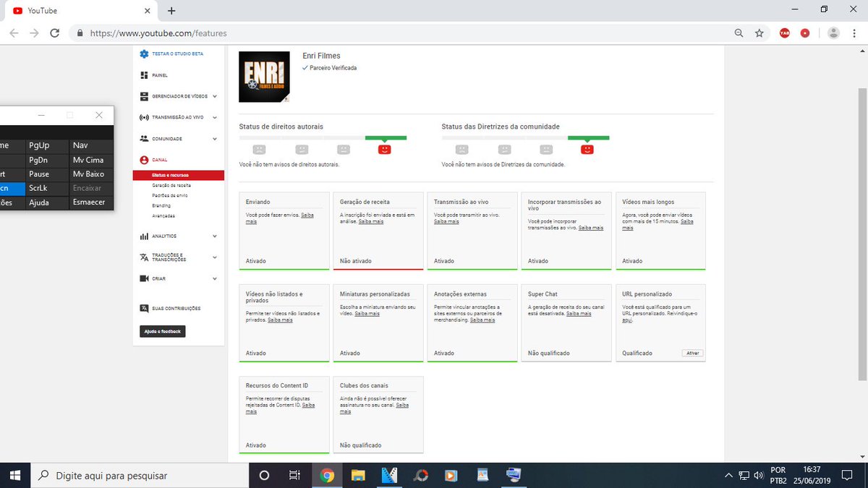868x488 pixels.
Task: Click the Ativar button for URL personalizado
Action: tap(692, 354)
